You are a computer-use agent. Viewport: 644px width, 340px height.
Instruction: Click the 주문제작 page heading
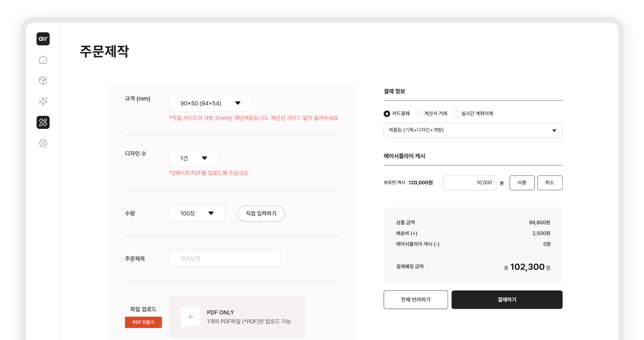tap(104, 52)
